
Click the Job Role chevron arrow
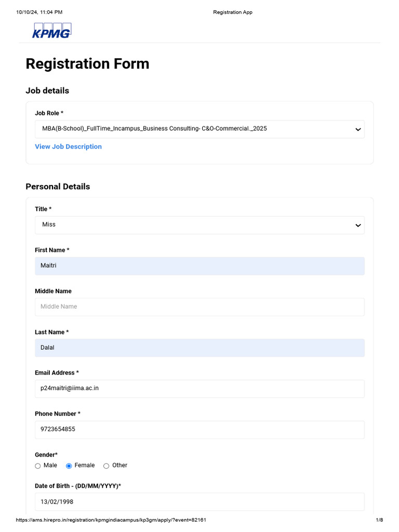[x=358, y=129]
